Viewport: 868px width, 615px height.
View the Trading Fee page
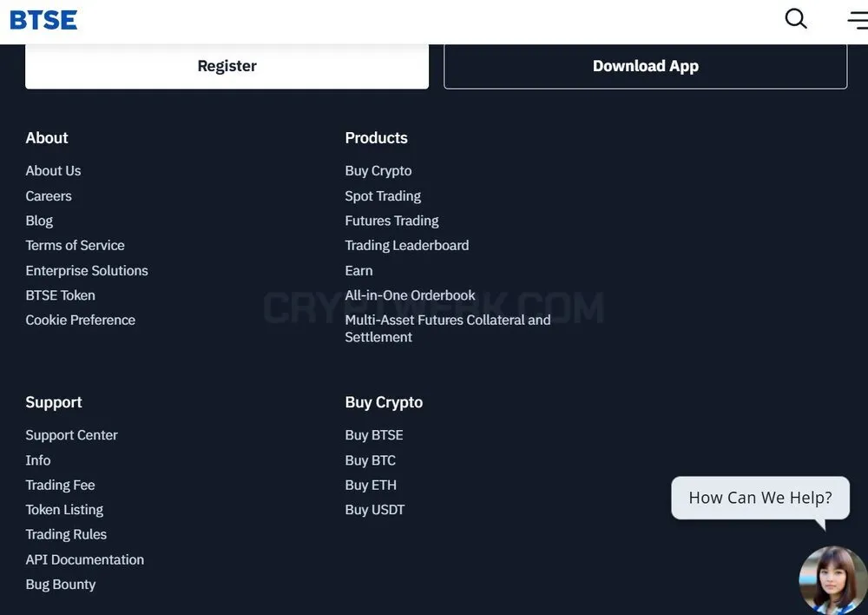coord(61,485)
